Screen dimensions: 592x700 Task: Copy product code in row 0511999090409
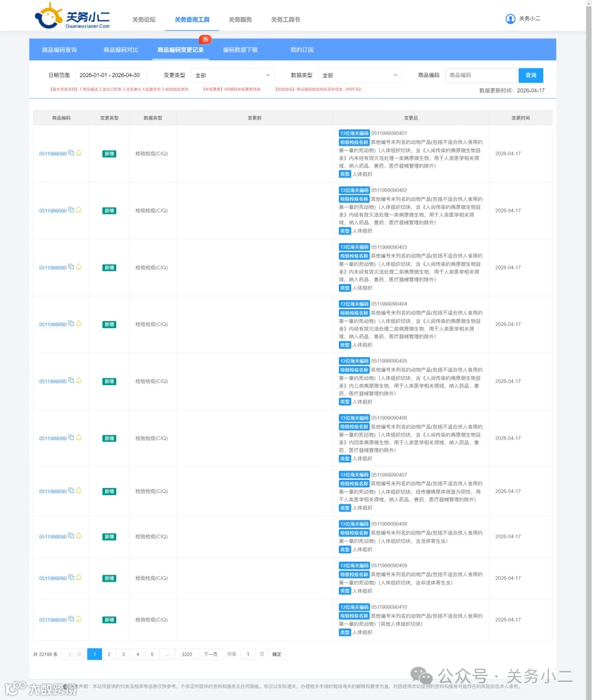pos(71,578)
